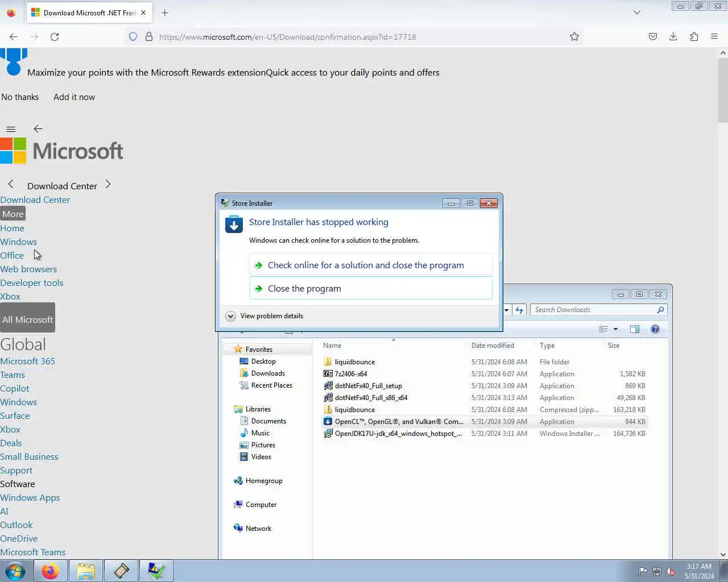The height and width of the screenshot is (582, 728).
Task: Select OpenJDK17U-jdk installer file
Action: 485,434
